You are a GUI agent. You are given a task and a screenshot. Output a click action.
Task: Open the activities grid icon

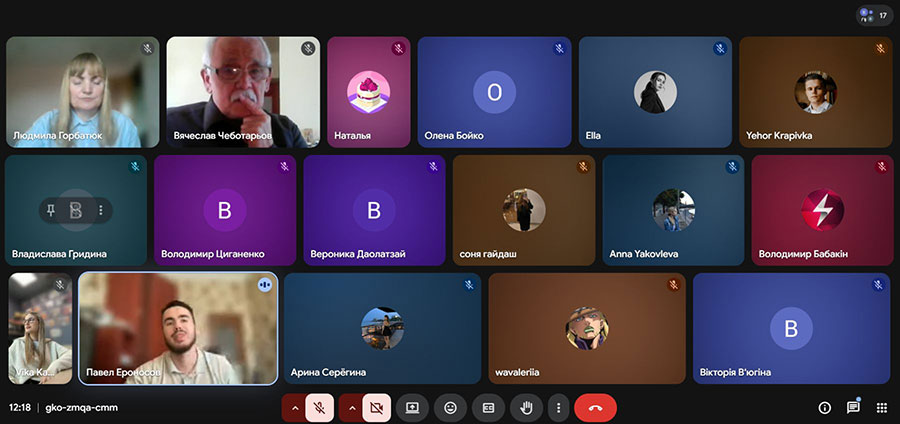(x=882, y=408)
